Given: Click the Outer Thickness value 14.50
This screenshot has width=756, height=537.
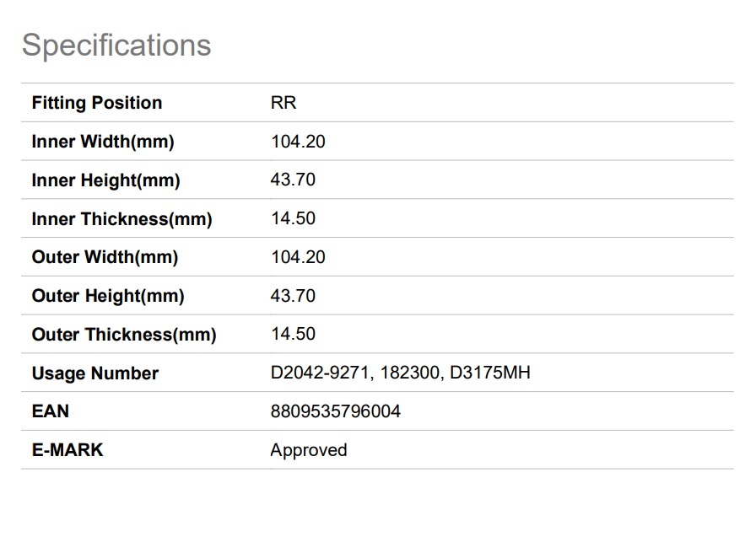Looking at the screenshot, I should click(x=293, y=334).
